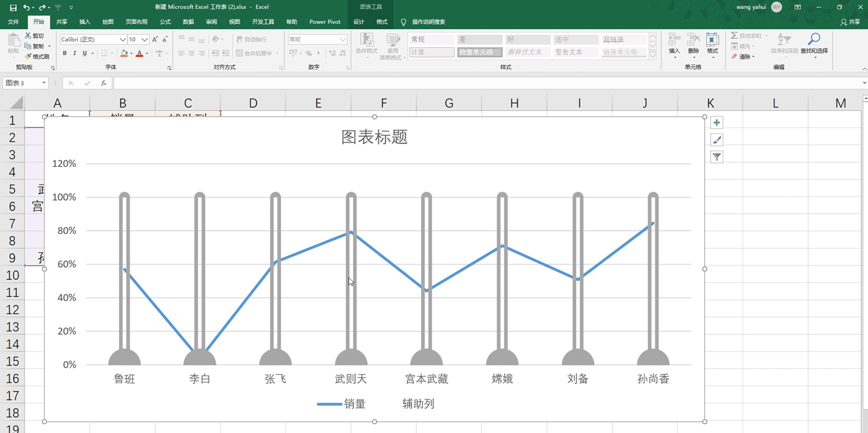This screenshot has height=433, width=868.
Task: Click the Undo arrow icon
Action: [27, 7]
